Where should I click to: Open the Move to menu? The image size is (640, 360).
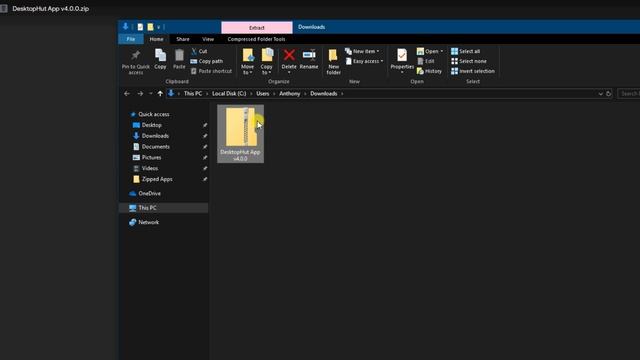pos(247,61)
